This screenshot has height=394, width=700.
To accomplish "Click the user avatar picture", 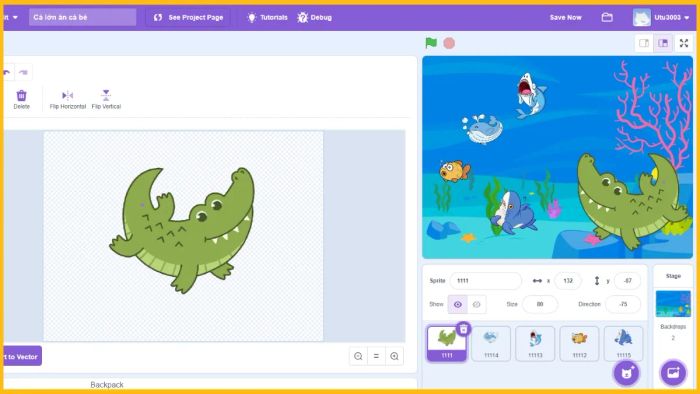I will [642, 17].
